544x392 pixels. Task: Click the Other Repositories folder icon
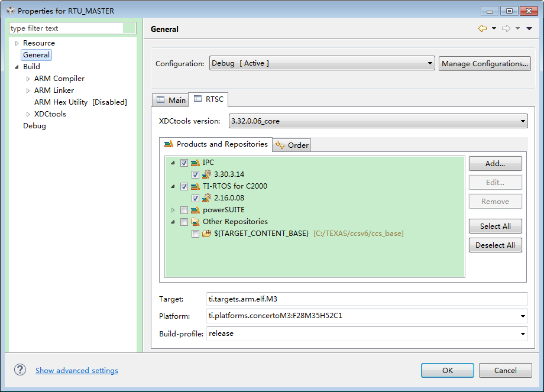coord(195,222)
